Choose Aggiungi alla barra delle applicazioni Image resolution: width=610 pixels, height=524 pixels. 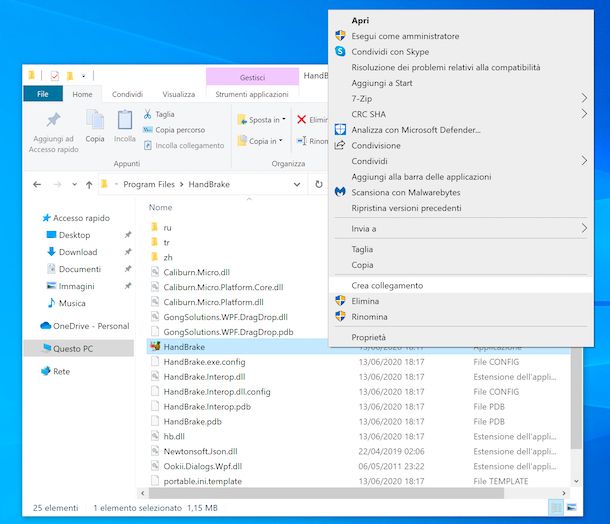click(461, 177)
